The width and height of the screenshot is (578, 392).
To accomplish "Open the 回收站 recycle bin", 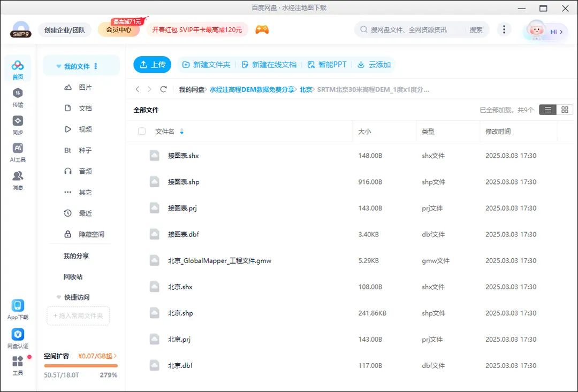I will [x=73, y=276].
